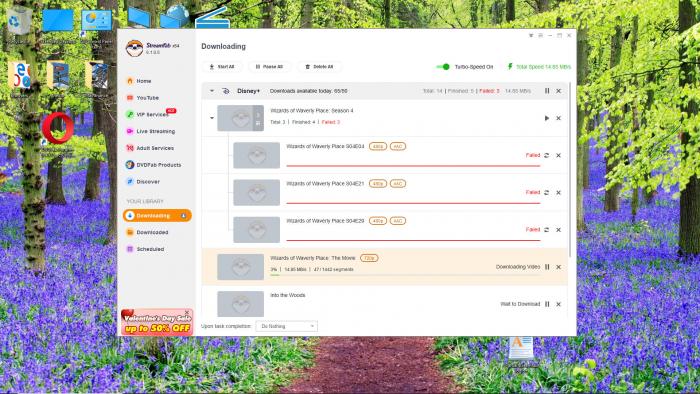Close the Valentine's Day Sale banner
The height and width of the screenshot is (394, 700).
[x=187, y=312]
